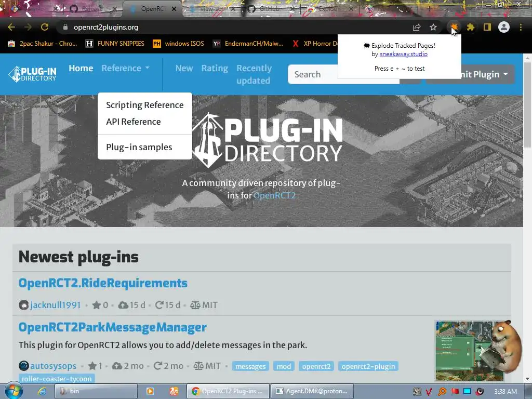Open the XP Horror bookmark
532x399 pixels.
(315, 44)
